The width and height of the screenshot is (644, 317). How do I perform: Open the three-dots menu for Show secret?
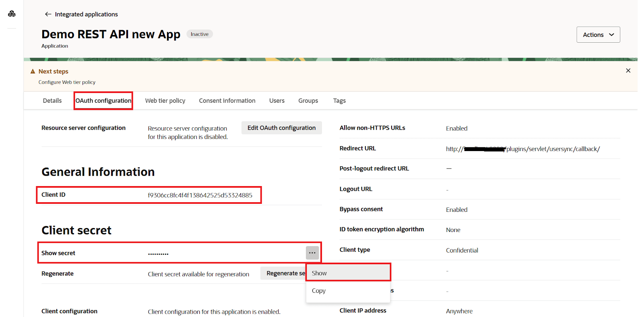[312, 253]
